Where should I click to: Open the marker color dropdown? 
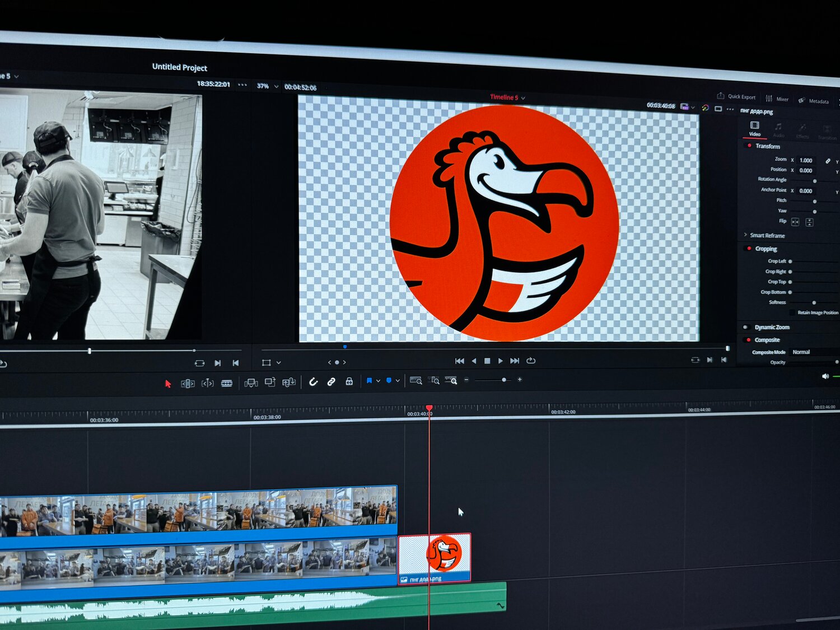coord(398,381)
